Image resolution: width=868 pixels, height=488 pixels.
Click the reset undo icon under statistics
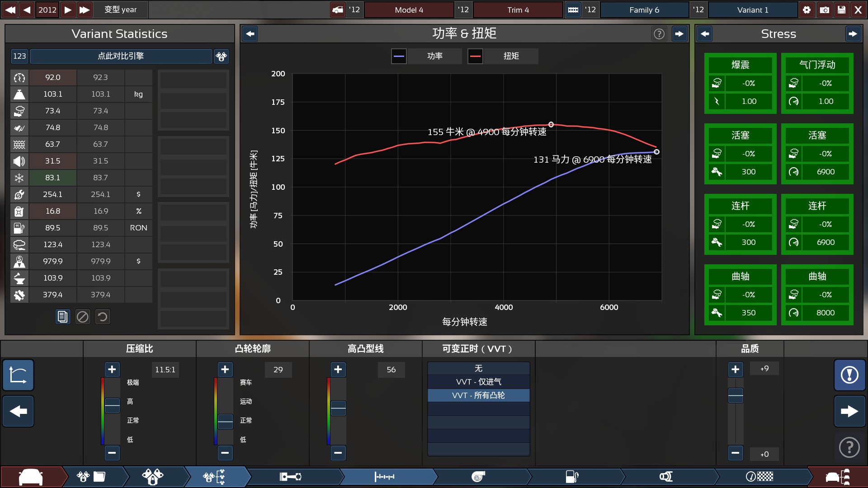coord(103,317)
